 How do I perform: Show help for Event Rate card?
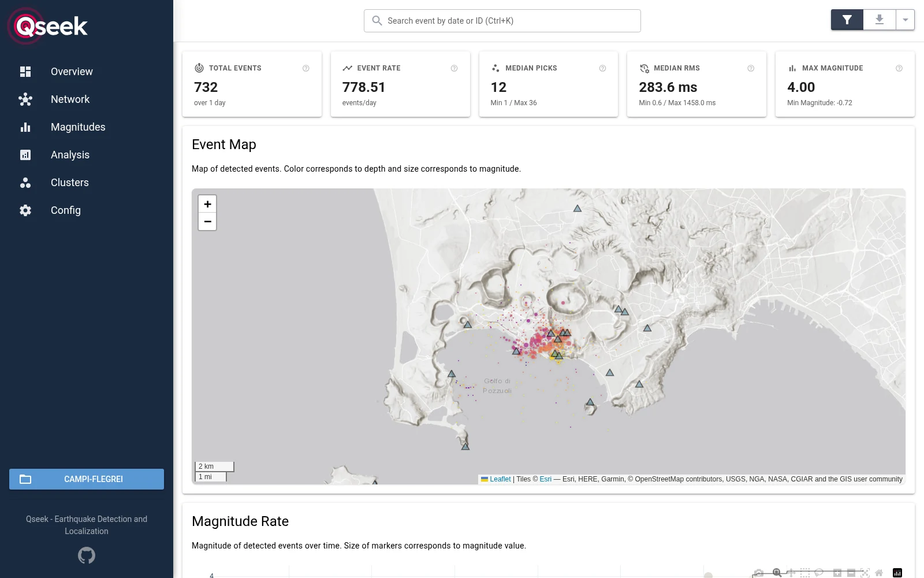(454, 68)
